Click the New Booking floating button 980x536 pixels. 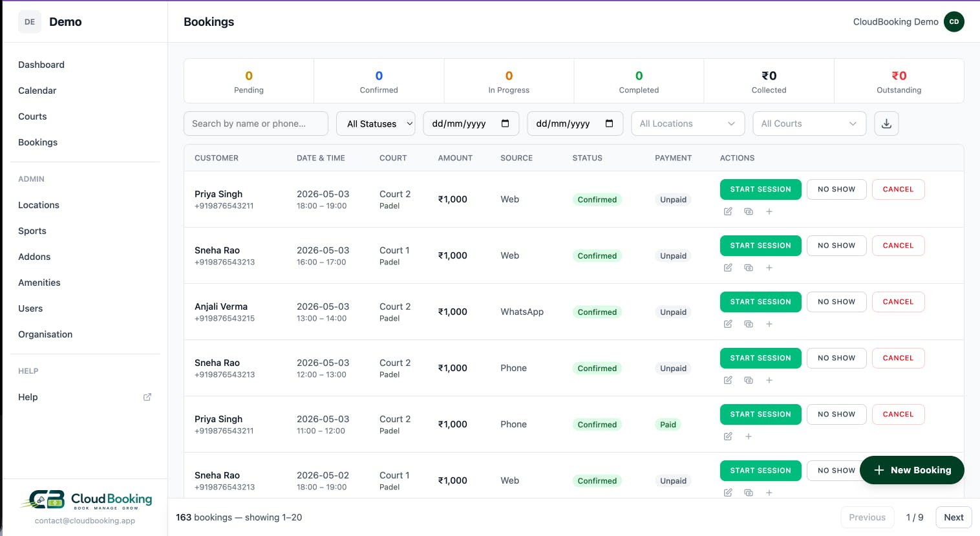[x=912, y=470]
